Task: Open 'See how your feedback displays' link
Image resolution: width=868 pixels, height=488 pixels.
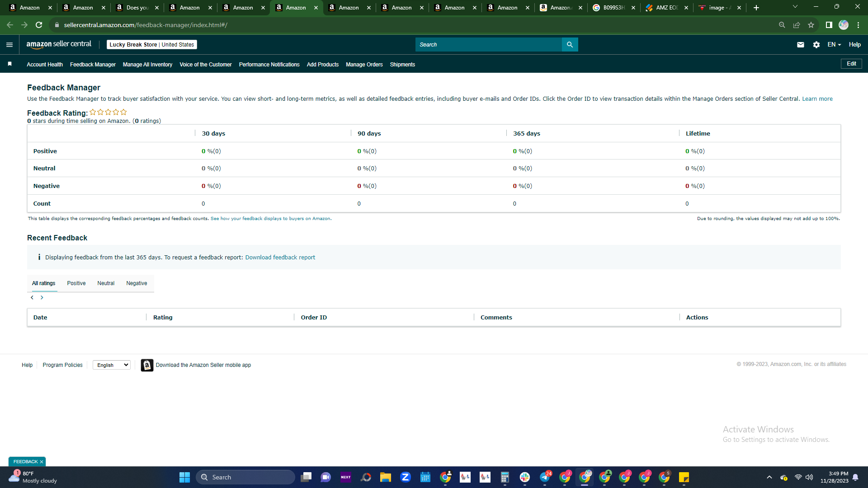Action: pyautogui.click(x=270, y=219)
